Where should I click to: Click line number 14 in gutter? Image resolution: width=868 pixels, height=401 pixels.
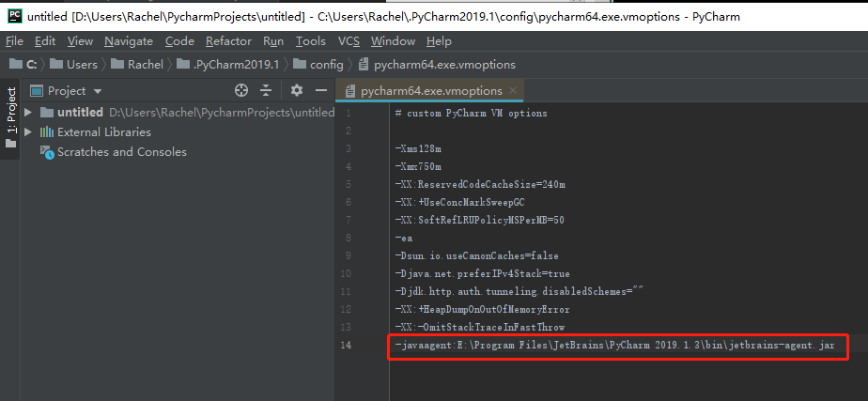346,346
